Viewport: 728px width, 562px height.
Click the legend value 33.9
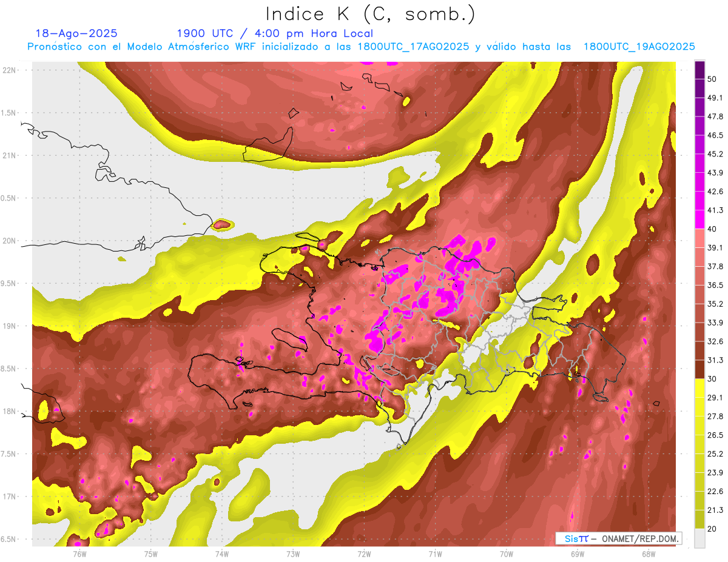click(x=715, y=323)
